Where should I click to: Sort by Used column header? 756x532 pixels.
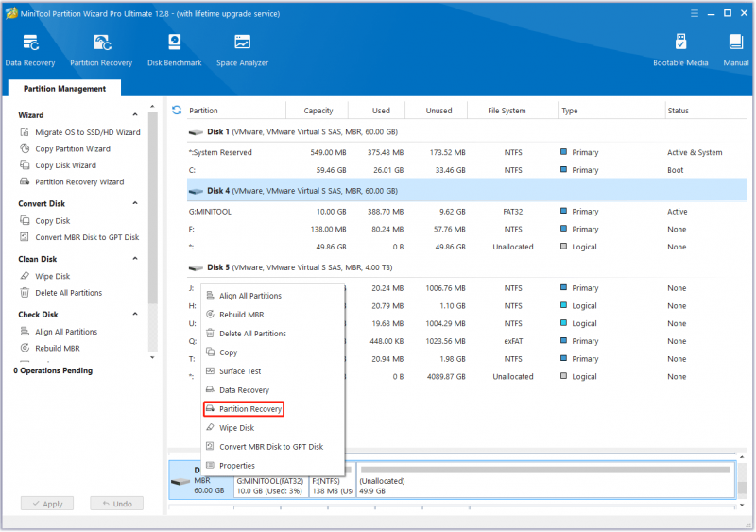pos(381,111)
